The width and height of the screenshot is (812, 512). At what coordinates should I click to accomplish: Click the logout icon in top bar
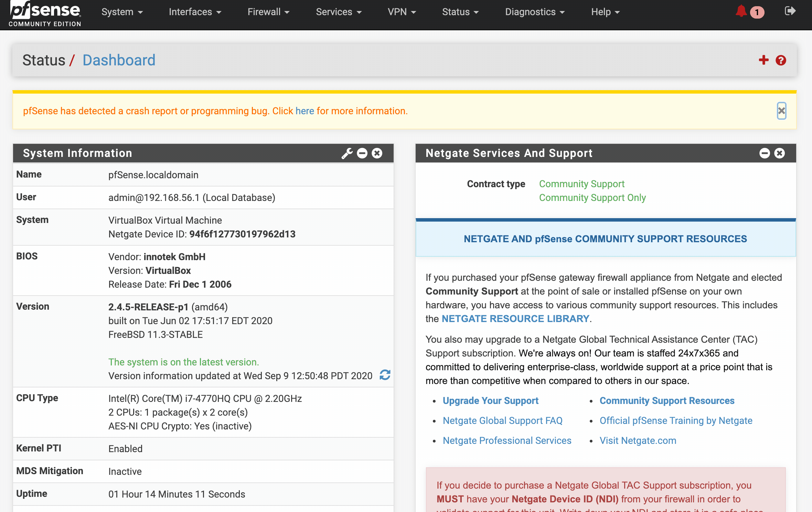790,11
